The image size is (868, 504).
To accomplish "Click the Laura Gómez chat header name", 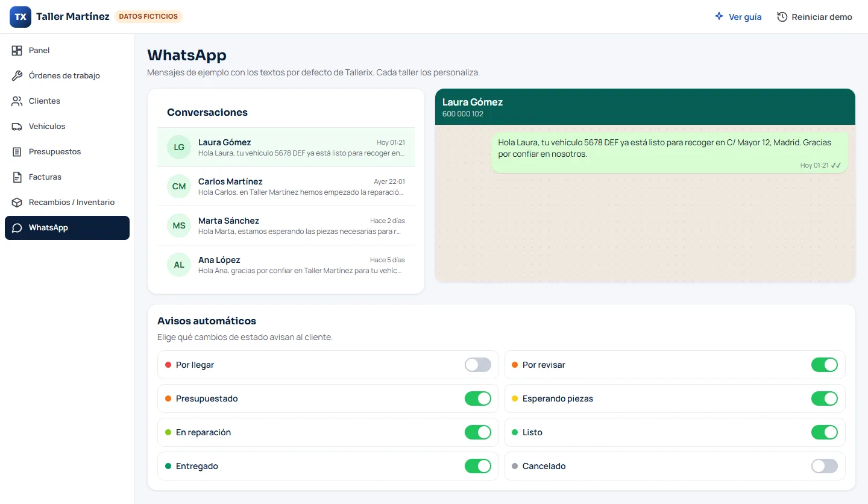I will point(473,102).
